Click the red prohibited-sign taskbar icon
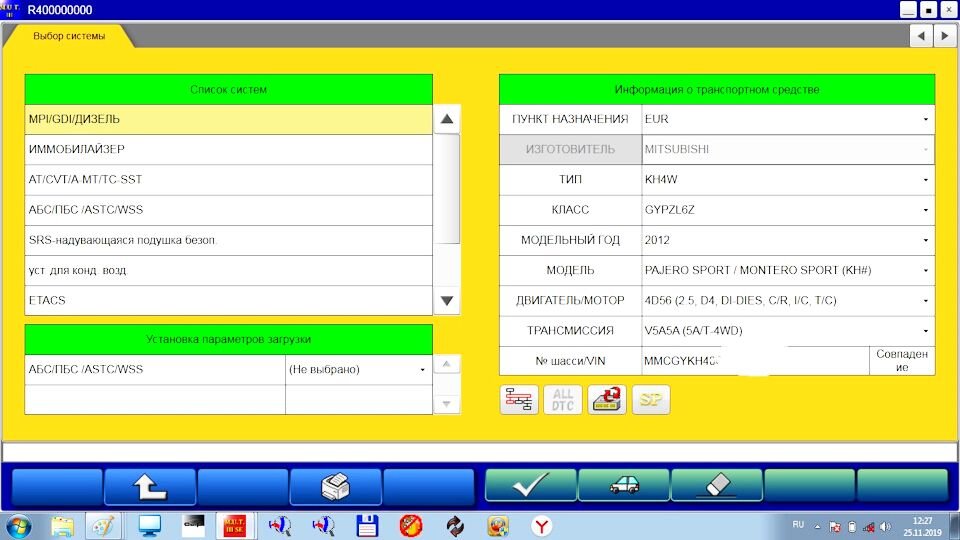Viewport: 960px width, 540px height. tap(411, 526)
